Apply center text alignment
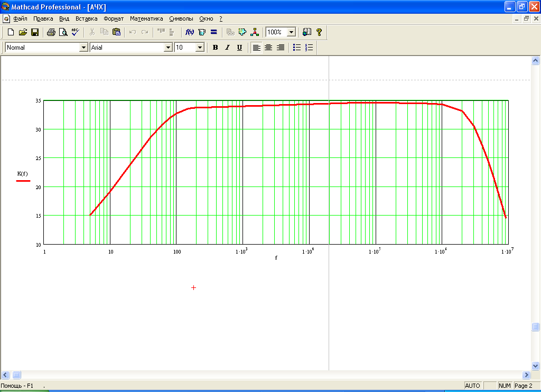Image resolution: width=541 pixels, height=392 pixels. point(268,48)
